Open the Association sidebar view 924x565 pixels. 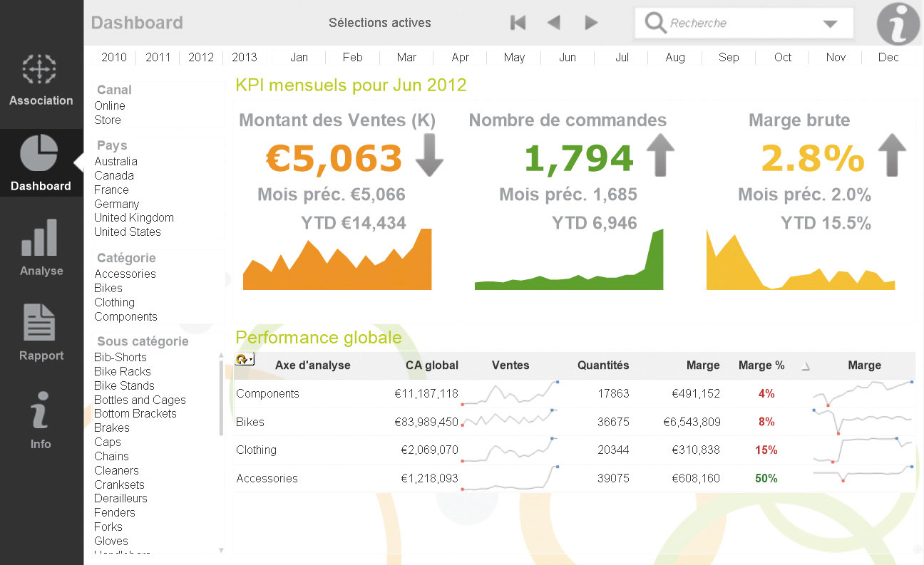pos(41,80)
